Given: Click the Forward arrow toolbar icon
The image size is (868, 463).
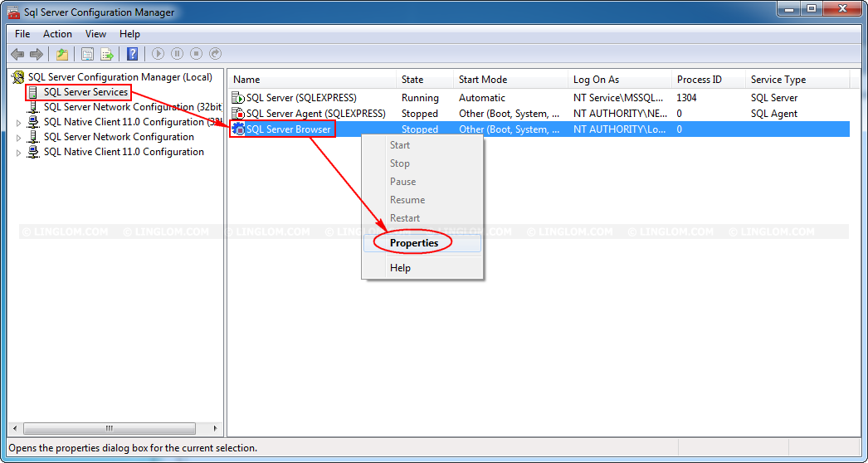Looking at the screenshot, I should (37, 54).
